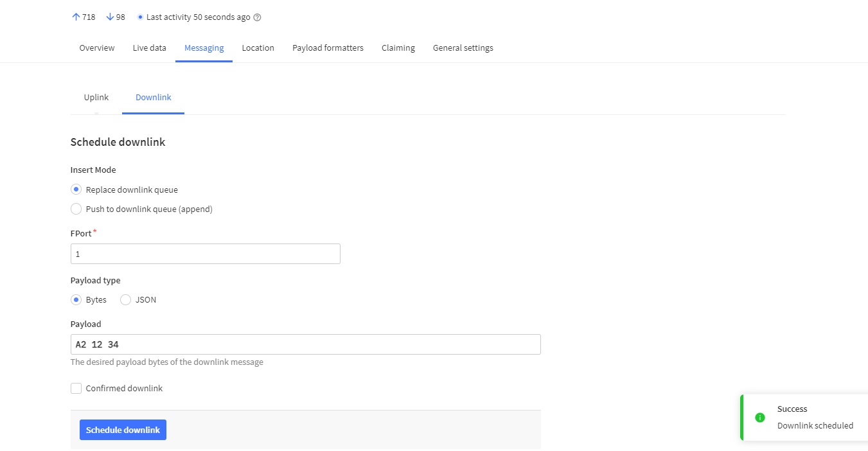Screen dimensions: 868x451
Task: Click the 'Downlink scheduled' notification text
Action: (x=815, y=425)
